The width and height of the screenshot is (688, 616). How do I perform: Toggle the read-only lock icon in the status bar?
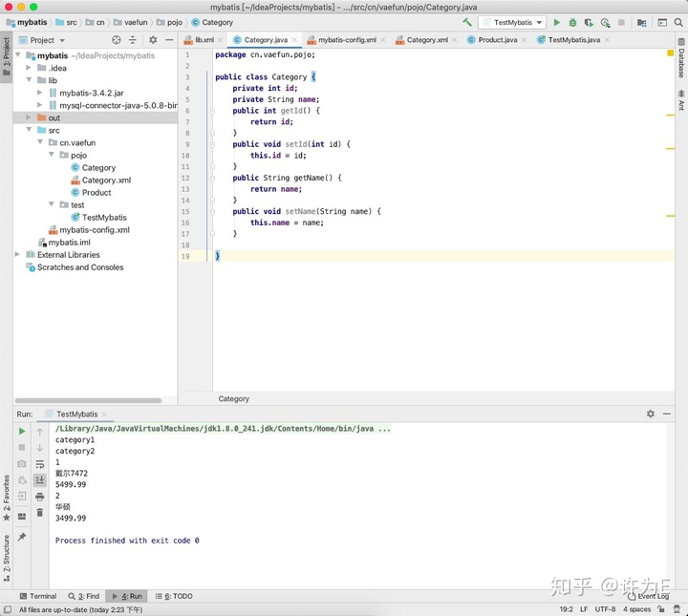point(661,609)
